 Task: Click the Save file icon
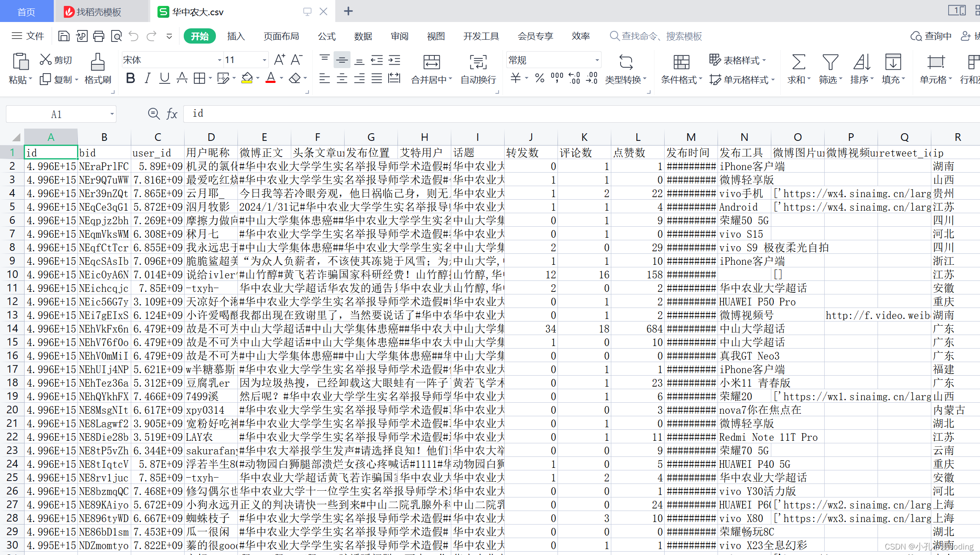point(63,36)
